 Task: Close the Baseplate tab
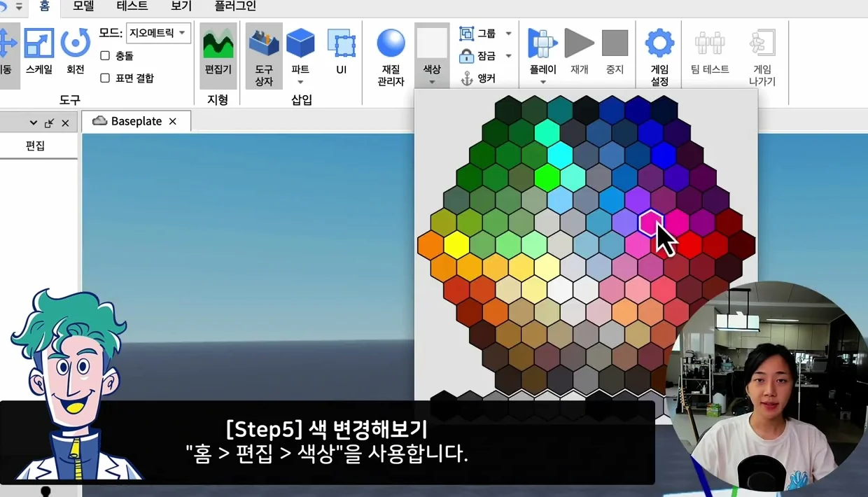point(172,121)
